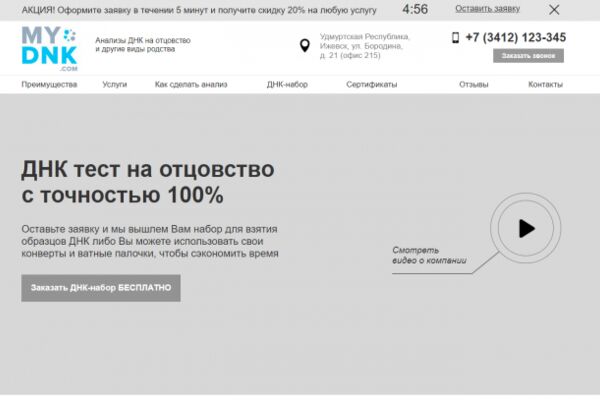The width and height of the screenshot is (600, 400).
Task: Click the 4:56 countdown timer
Action: point(415,9)
